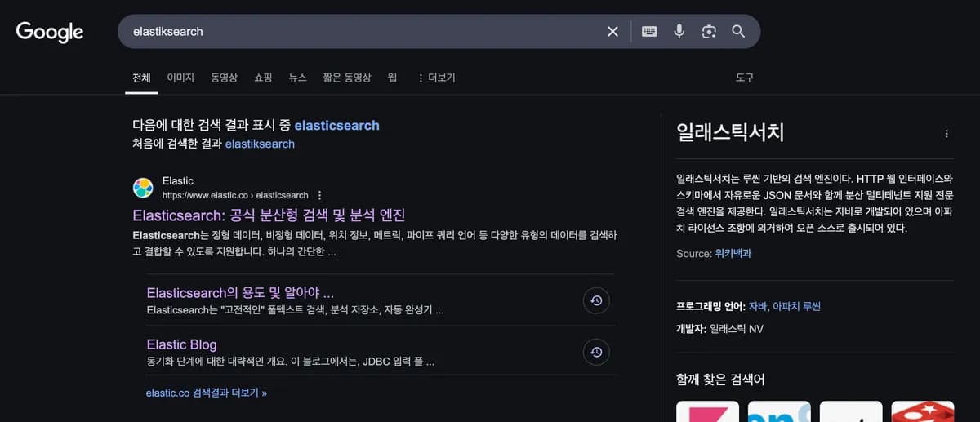The image size is (980, 422).
Task: Click history icon beside Elasticsearch의 용도 row
Action: point(596,301)
